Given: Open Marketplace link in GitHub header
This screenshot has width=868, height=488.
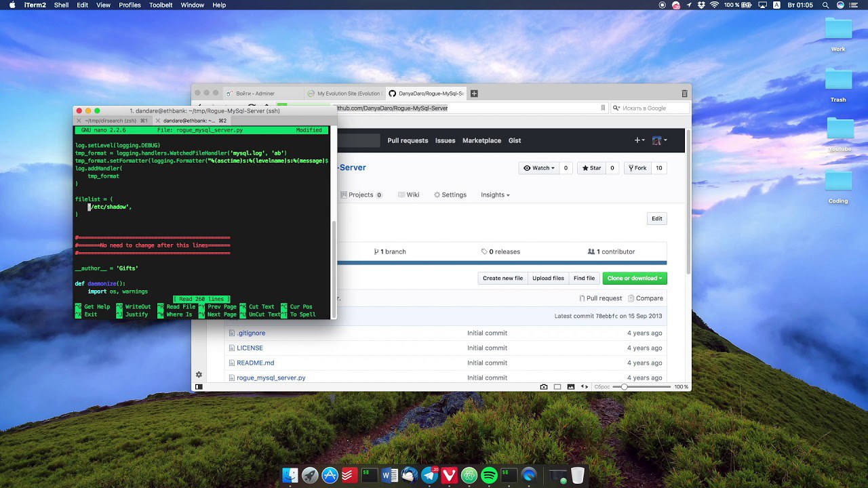Looking at the screenshot, I should tap(481, 140).
